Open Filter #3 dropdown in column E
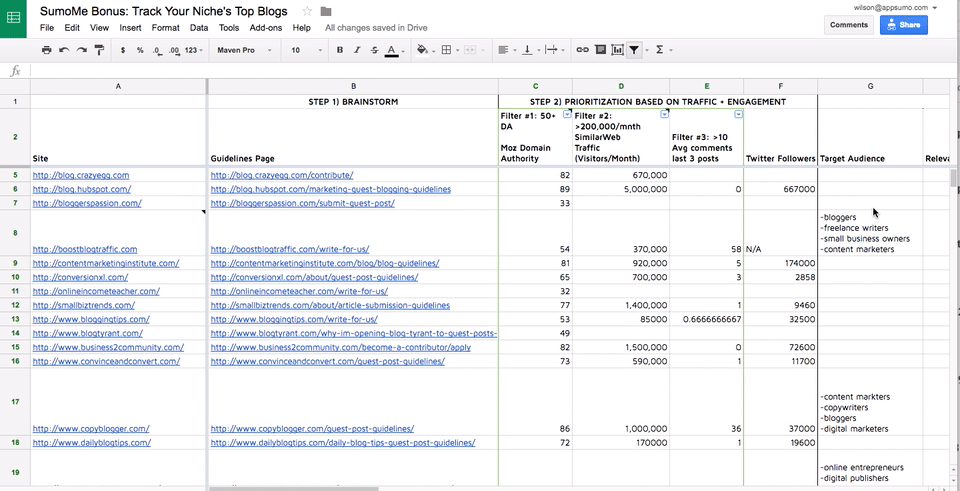The height and width of the screenshot is (491, 960). tap(738, 114)
